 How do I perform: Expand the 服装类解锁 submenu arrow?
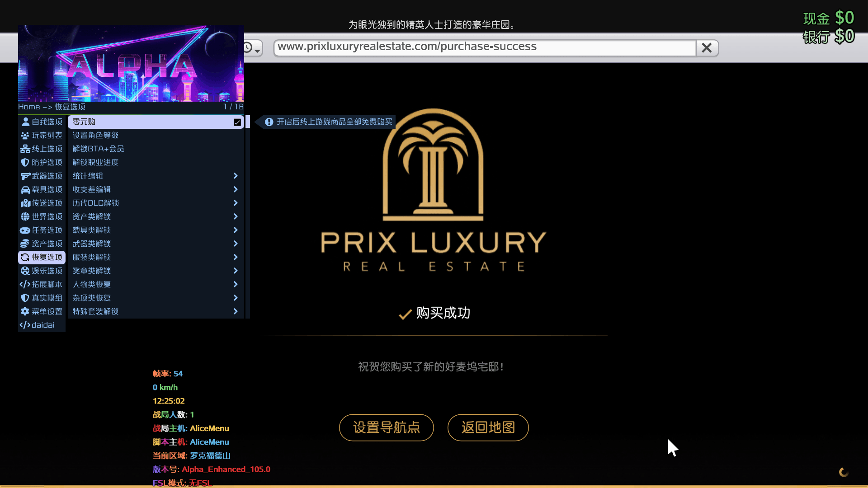click(236, 257)
